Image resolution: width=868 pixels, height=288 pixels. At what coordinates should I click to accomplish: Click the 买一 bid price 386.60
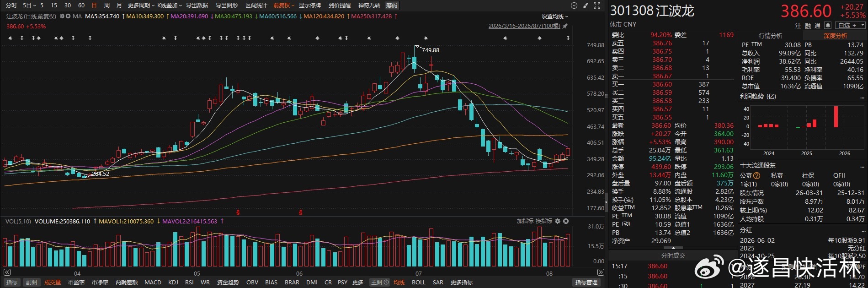click(x=662, y=84)
